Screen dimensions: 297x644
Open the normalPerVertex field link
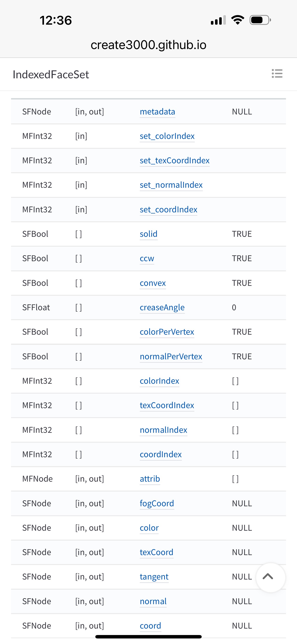pos(171,356)
